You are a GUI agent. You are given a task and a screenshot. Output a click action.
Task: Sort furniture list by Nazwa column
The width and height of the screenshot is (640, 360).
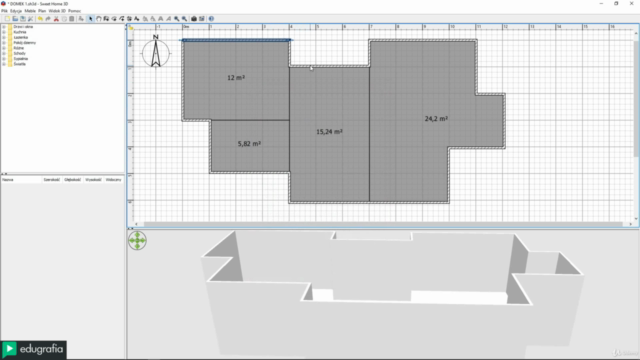click(x=21, y=180)
